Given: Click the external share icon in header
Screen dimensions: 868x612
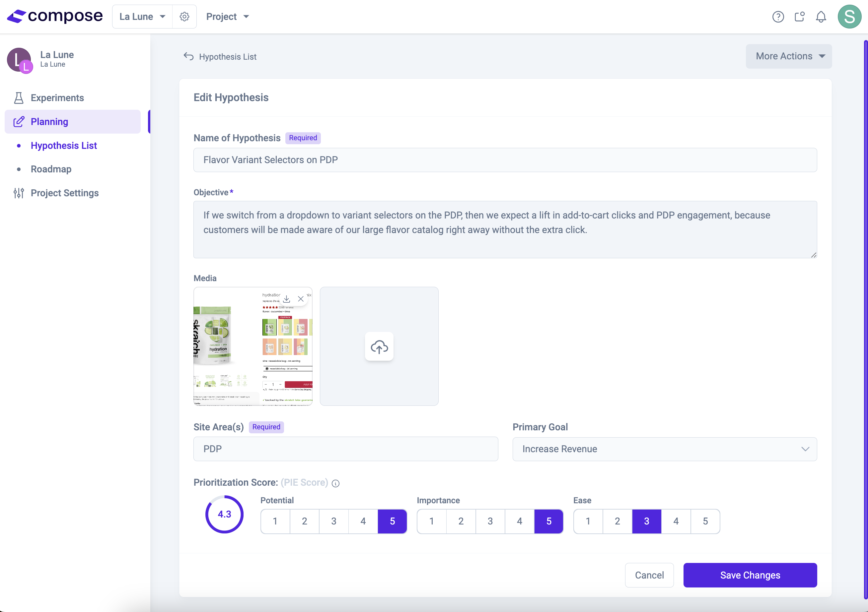Looking at the screenshot, I should coord(799,17).
